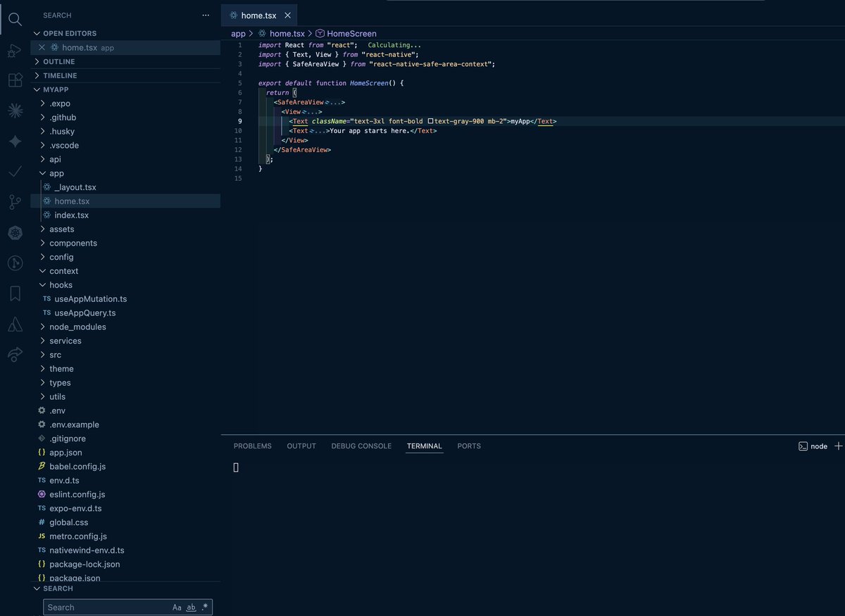This screenshot has height=616, width=845.
Task: Switch to the PROBLEMS tab
Action: click(x=252, y=446)
